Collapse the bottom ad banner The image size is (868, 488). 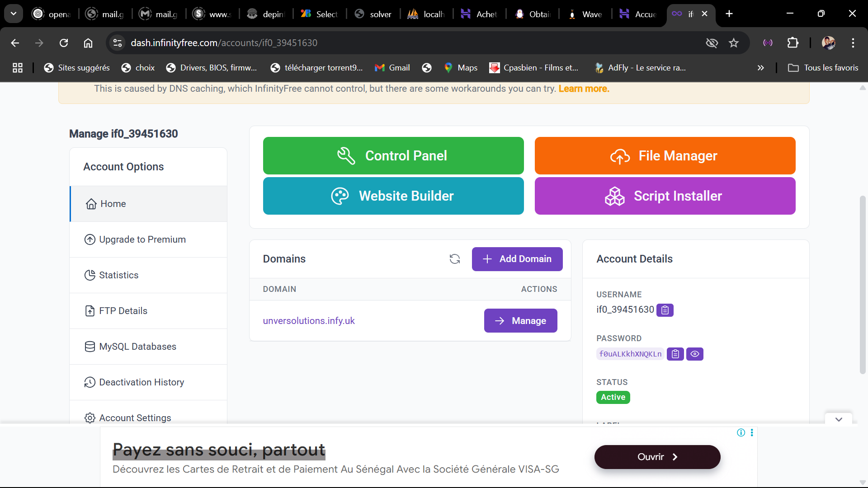(x=839, y=419)
